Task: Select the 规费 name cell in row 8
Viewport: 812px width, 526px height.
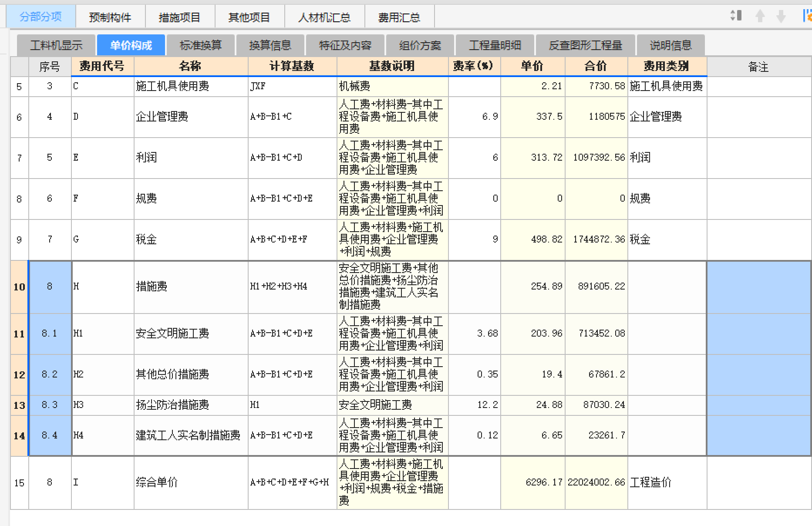Action: 191,199
